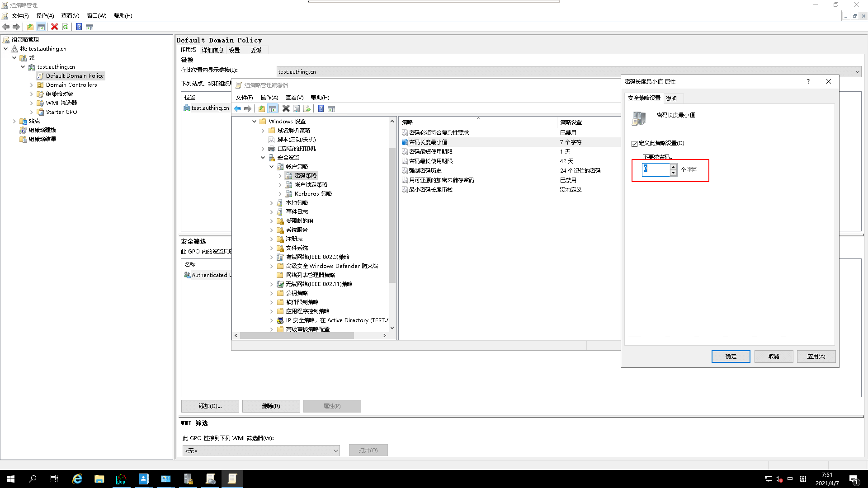
Task: Open the 查看 menu in Group Policy Management
Action: tap(70, 15)
